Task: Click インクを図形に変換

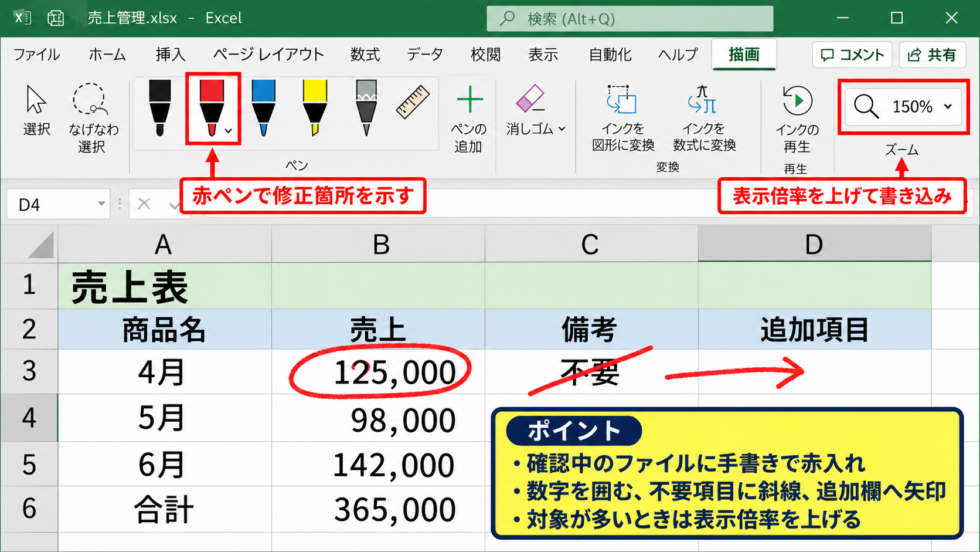Action: click(x=622, y=118)
